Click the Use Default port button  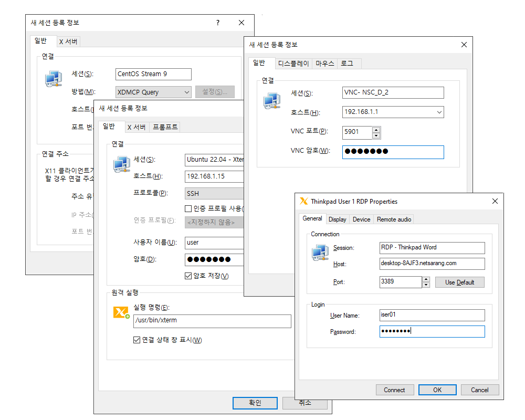pos(460,282)
